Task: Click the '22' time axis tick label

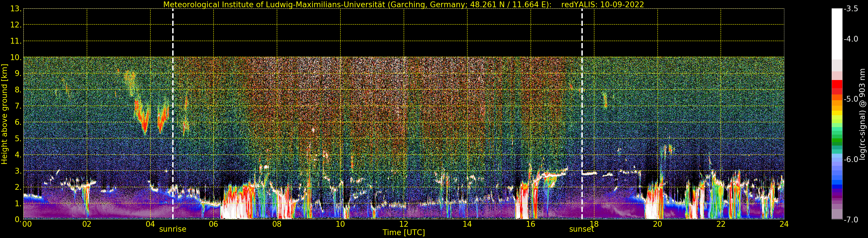Action: (721, 224)
